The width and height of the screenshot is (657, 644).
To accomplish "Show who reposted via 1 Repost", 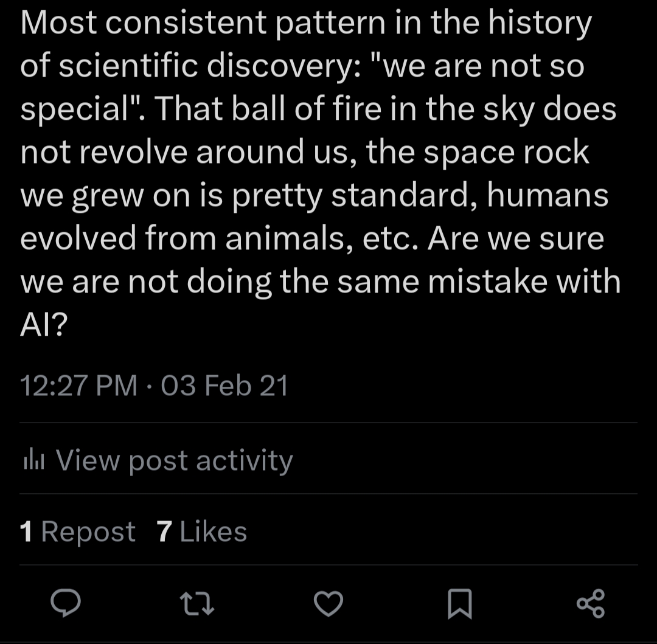I will pyautogui.click(x=78, y=532).
